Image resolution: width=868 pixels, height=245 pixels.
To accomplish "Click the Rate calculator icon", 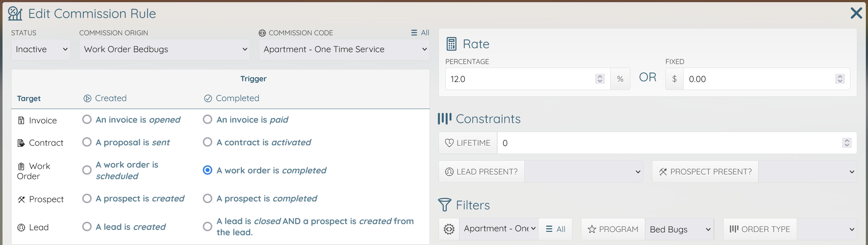I will click(451, 44).
